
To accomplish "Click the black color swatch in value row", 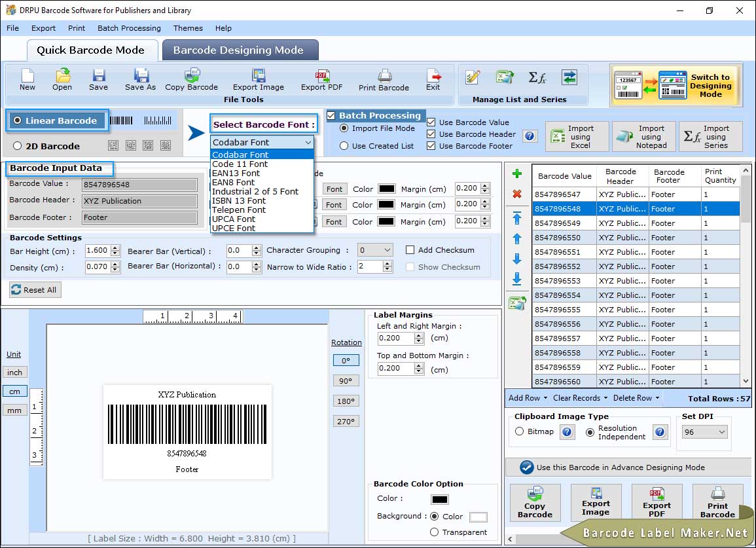I will coord(387,189).
